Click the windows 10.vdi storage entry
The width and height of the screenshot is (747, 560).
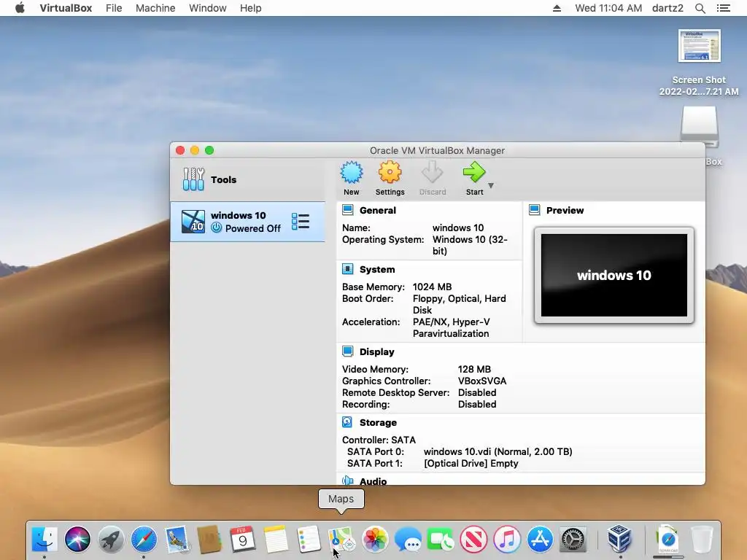click(498, 451)
